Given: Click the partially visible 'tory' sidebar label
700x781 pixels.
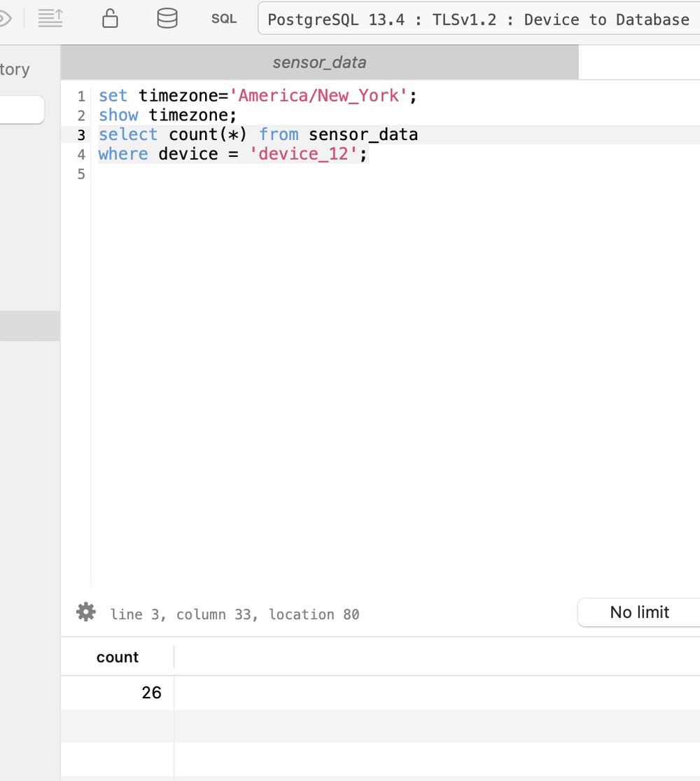Looking at the screenshot, I should pos(15,69).
